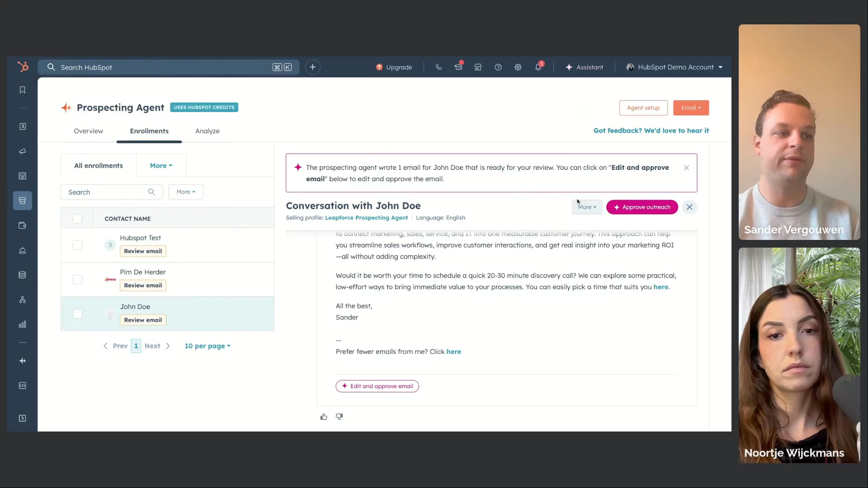Open the notifications bell icon
Viewport: 868px width, 488px height.
tap(538, 67)
